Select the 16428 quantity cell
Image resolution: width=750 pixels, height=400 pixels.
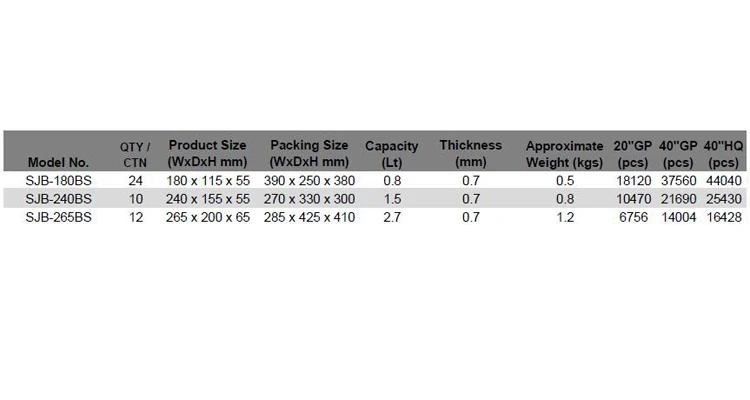point(725,217)
